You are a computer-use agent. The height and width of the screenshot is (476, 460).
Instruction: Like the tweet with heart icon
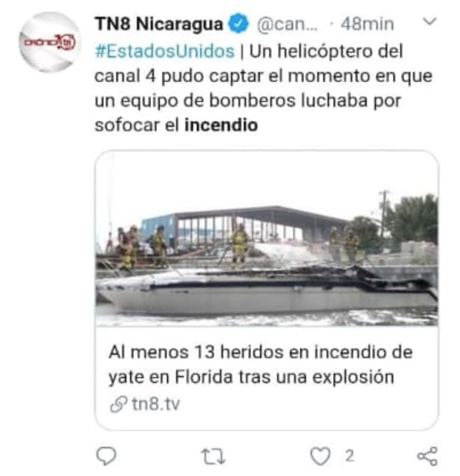320,456
